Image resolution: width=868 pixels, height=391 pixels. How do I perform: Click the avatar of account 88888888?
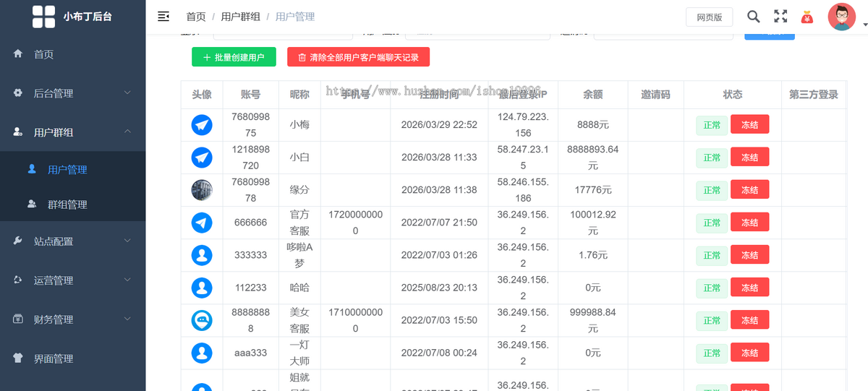202,320
